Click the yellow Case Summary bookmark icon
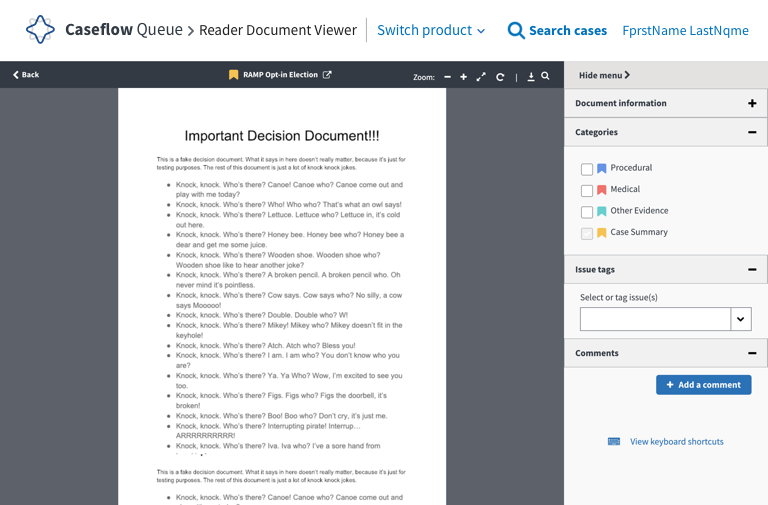Viewport: 768px width, 505px height. [x=601, y=233]
